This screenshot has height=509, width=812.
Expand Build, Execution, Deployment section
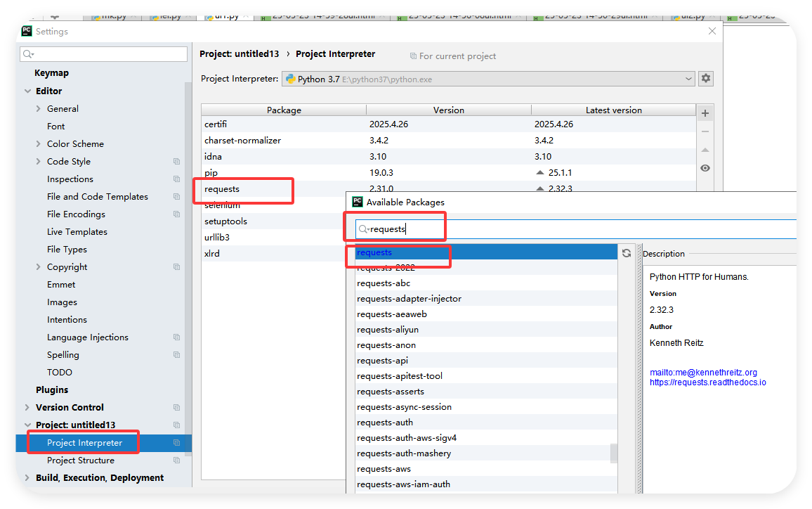(x=27, y=478)
